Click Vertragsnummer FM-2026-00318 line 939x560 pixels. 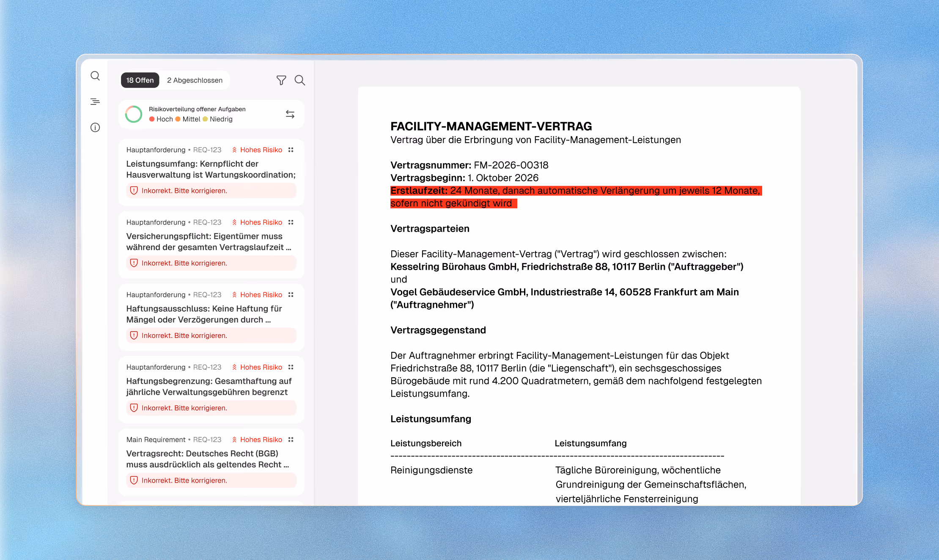point(469,165)
